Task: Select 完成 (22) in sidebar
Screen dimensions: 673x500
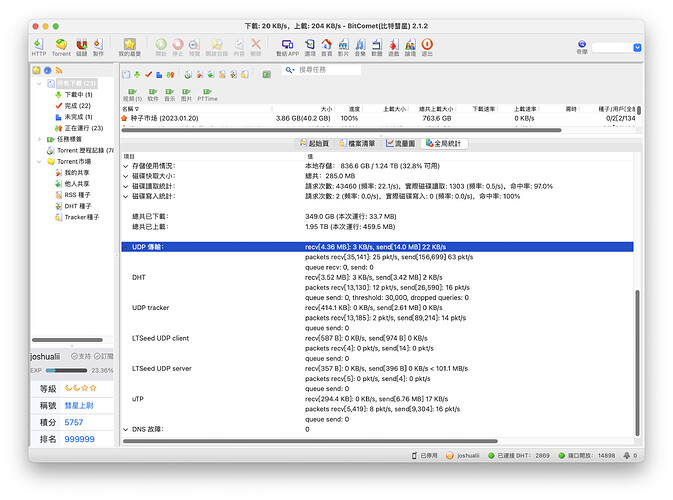Action: pyautogui.click(x=73, y=106)
